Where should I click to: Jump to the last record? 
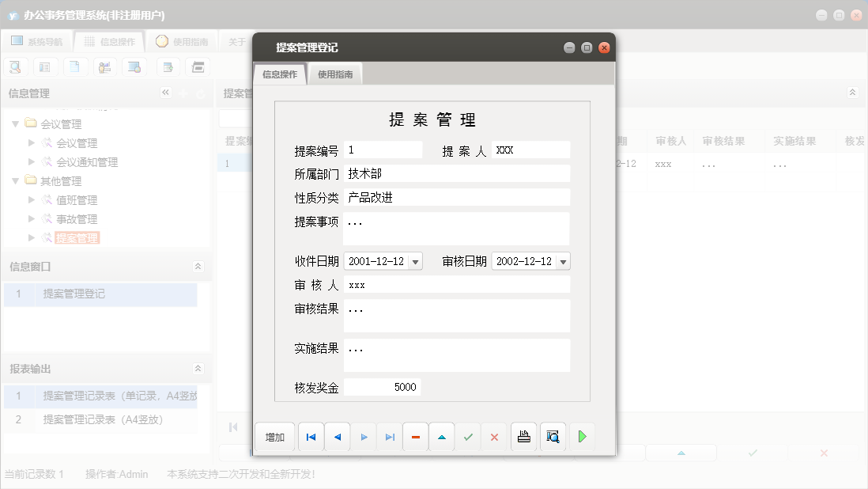coord(389,436)
